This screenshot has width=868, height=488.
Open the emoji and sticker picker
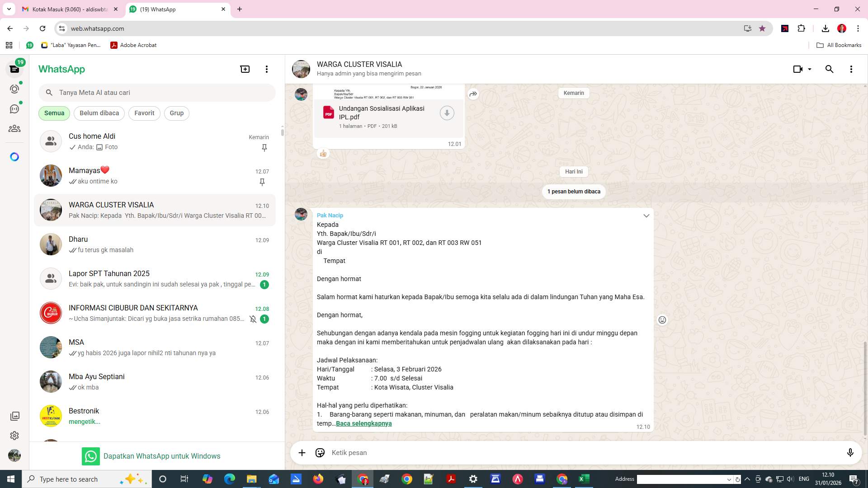click(320, 452)
